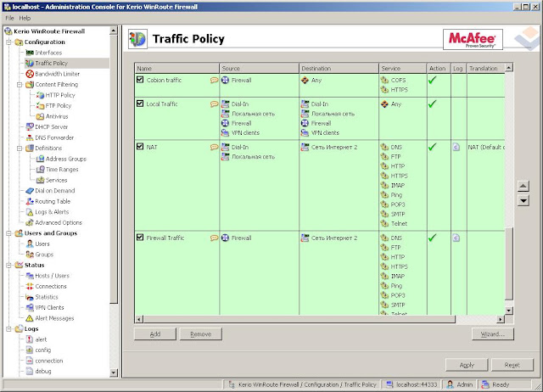Click the Reset button
Screen dimensions: 543x392
click(512, 365)
